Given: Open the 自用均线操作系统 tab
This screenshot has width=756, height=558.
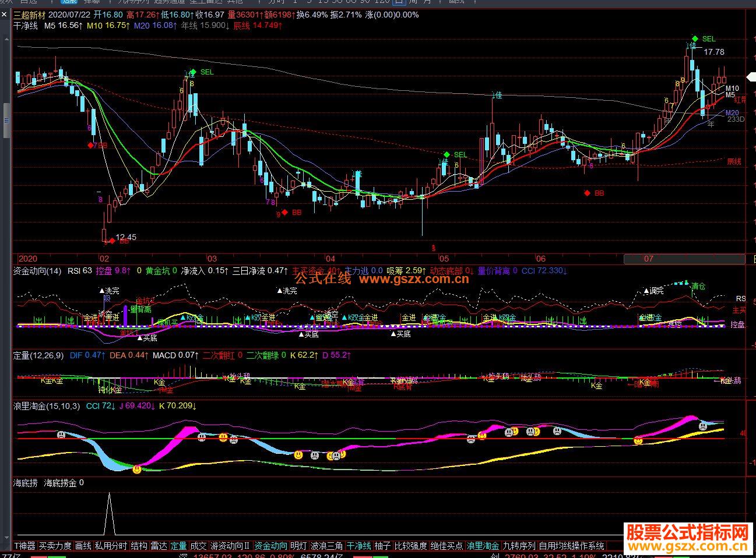Looking at the screenshot, I should point(572,546).
